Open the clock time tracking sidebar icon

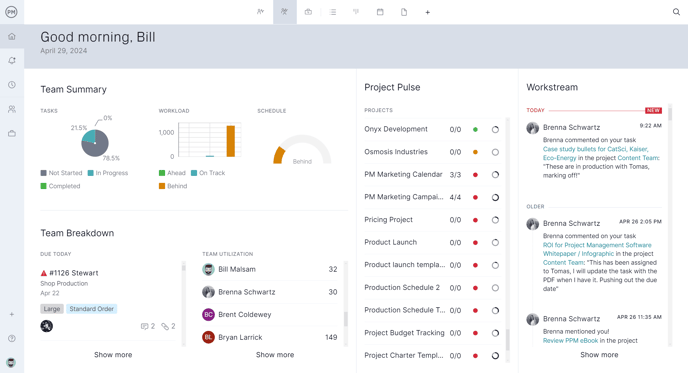[12, 85]
